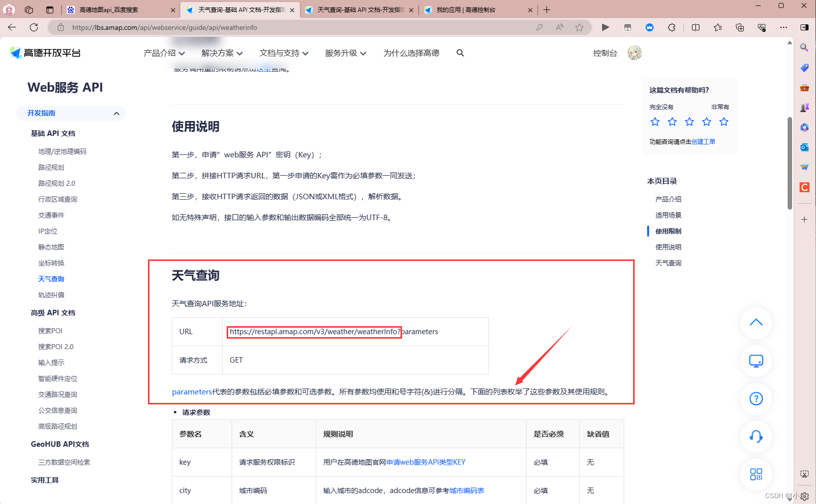The image size is (816, 504).
Task: Expand 文档与支持 dropdown menu
Action: [x=284, y=53]
